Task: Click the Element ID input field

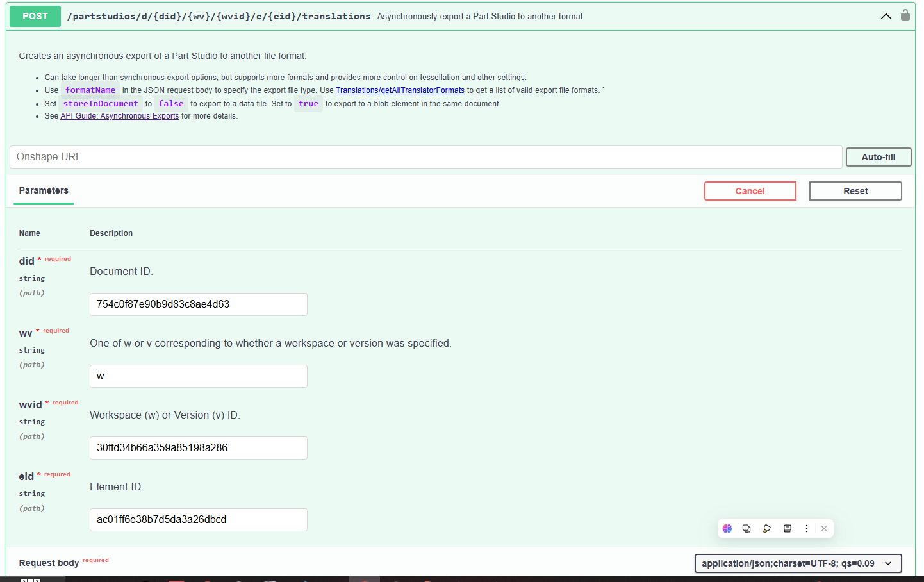Action: coord(199,520)
